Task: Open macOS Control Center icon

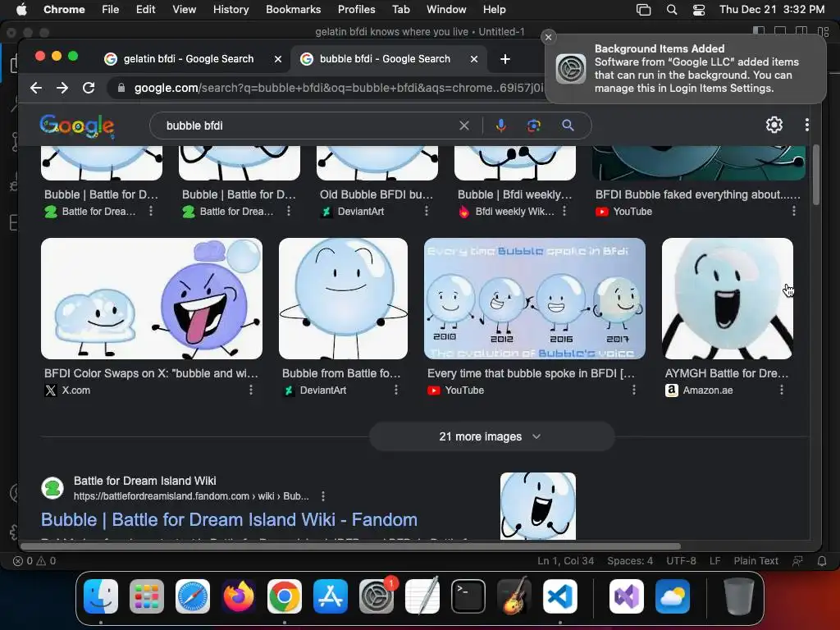Action: tap(699, 10)
